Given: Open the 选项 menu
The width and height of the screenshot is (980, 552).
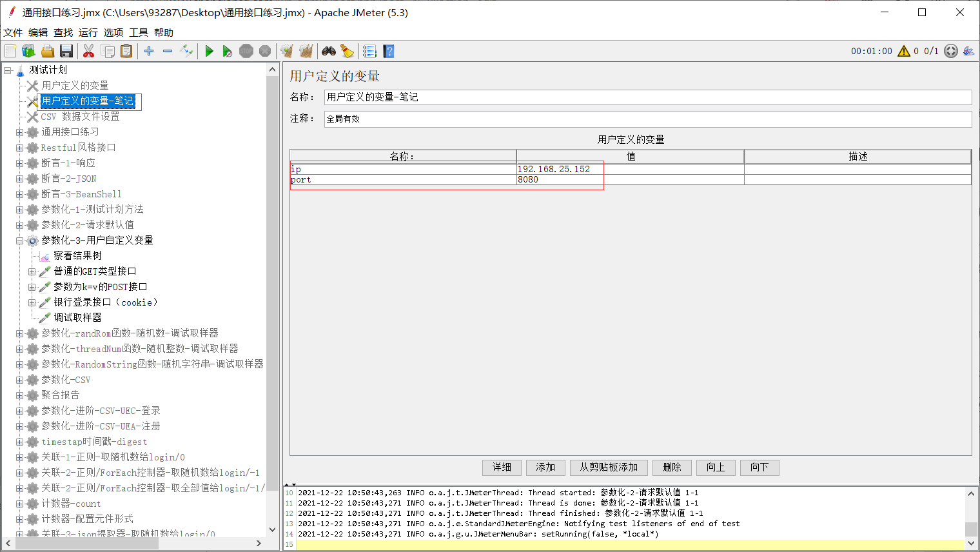Looking at the screenshot, I should click(x=113, y=32).
